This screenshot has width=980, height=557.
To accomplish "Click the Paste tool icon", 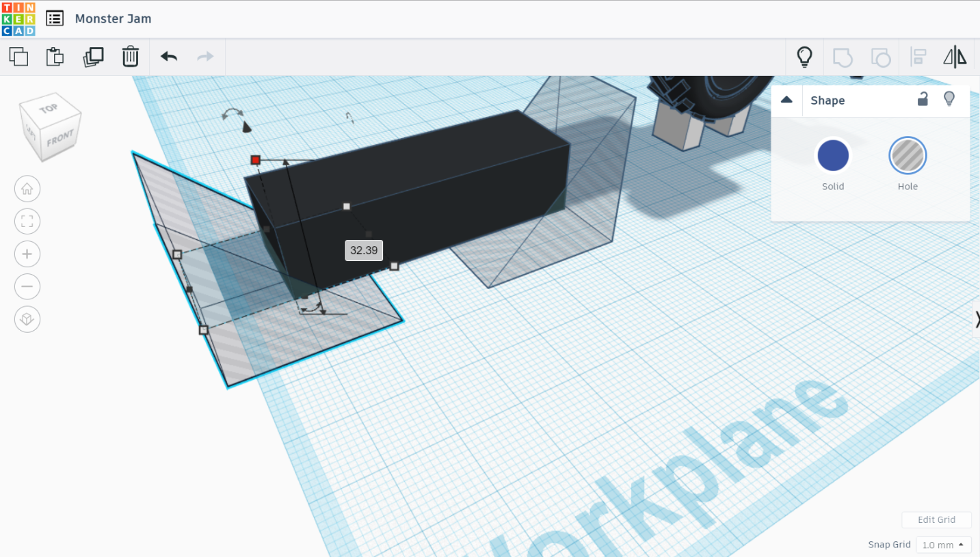I will pos(55,57).
